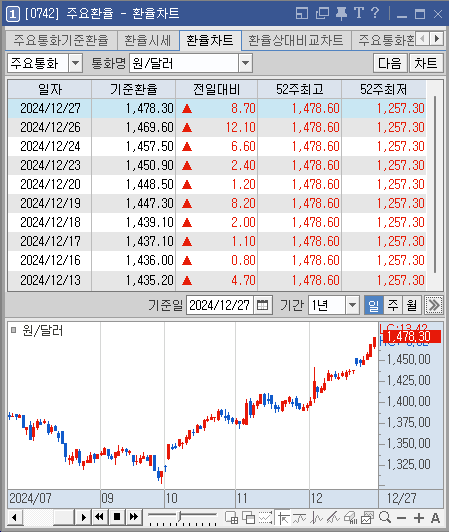Image resolution: width=449 pixels, height=532 pixels.
Task: Switch chart to monthly 월 view
Action: coord(412,305)
